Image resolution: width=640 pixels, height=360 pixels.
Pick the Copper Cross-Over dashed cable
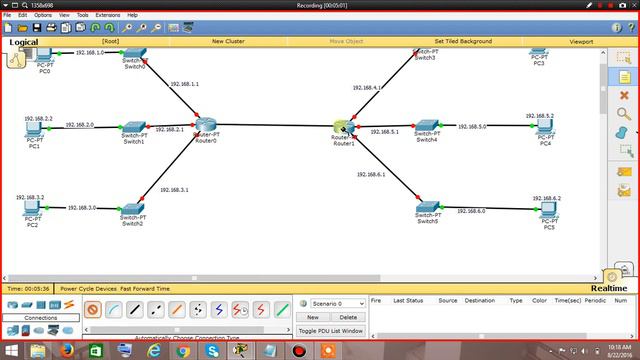[156, 310]
